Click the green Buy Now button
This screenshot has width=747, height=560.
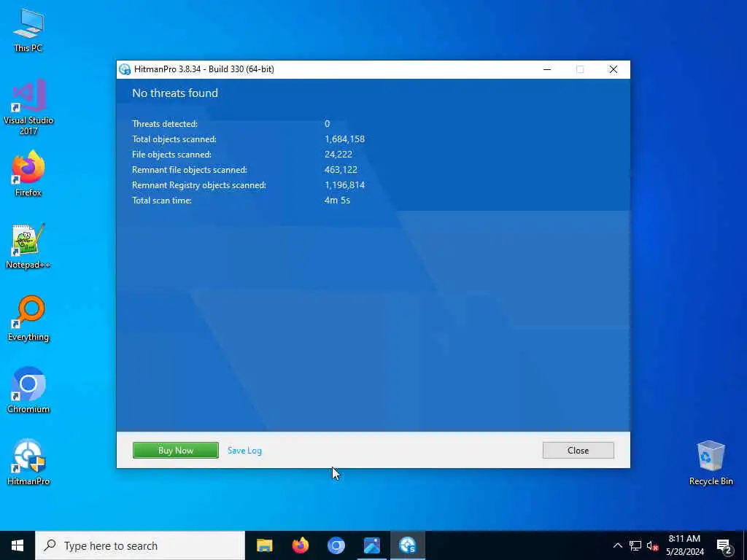176,451
